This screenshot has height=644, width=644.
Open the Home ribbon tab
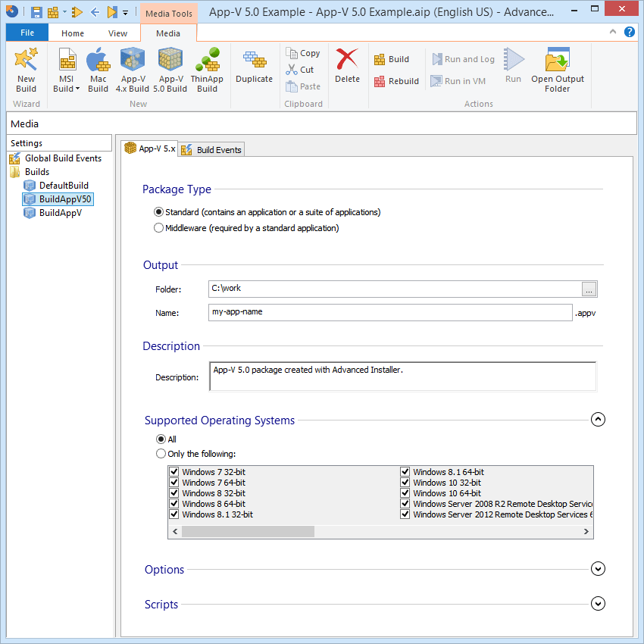coord(73,33)
